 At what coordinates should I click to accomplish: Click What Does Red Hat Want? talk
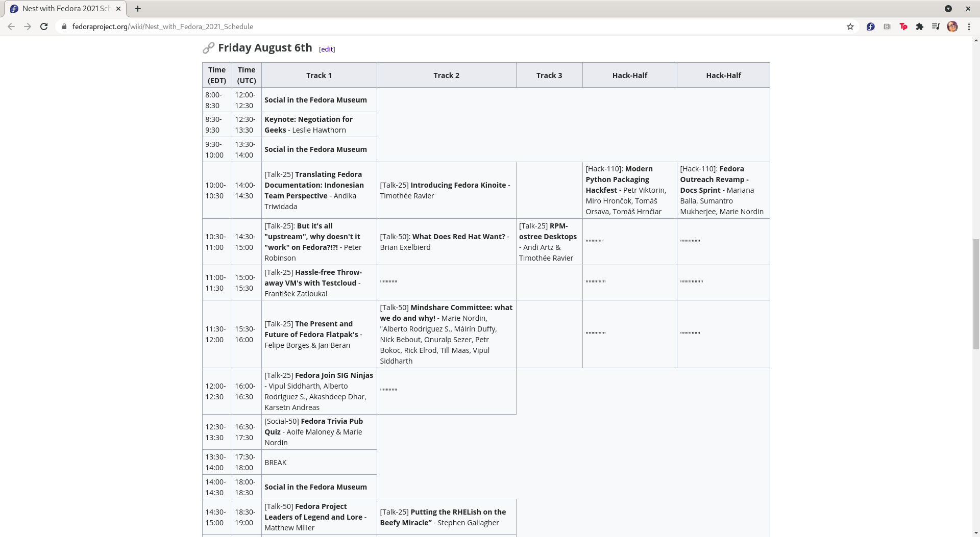coord(446,242)
